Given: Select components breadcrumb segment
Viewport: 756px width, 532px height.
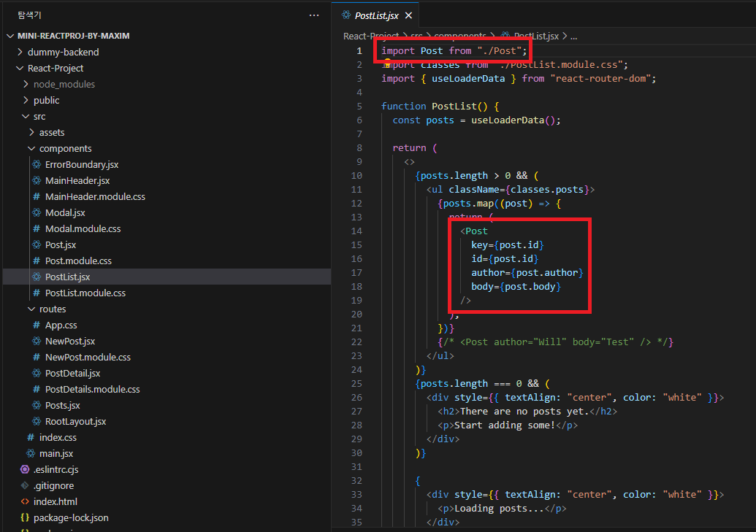Looking at the screenshot, I should point(460,36).
